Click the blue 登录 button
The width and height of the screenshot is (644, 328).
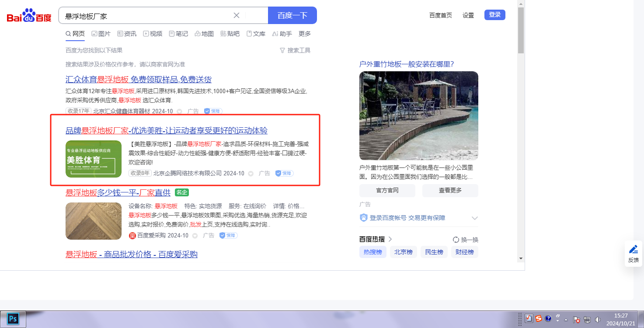[x=494, y=15]
